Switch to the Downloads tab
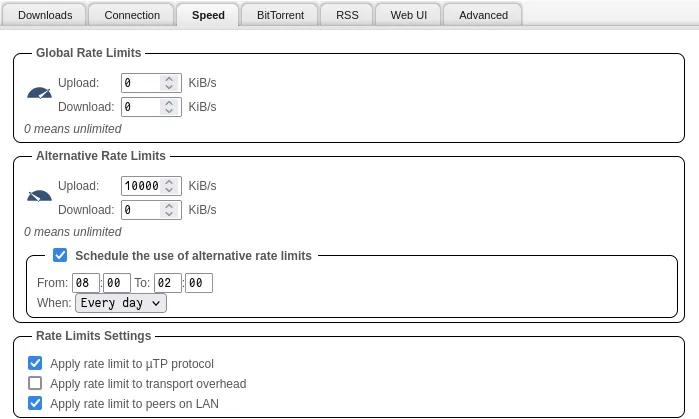Viewport: 699px width, 419px height. click(45, 15)
